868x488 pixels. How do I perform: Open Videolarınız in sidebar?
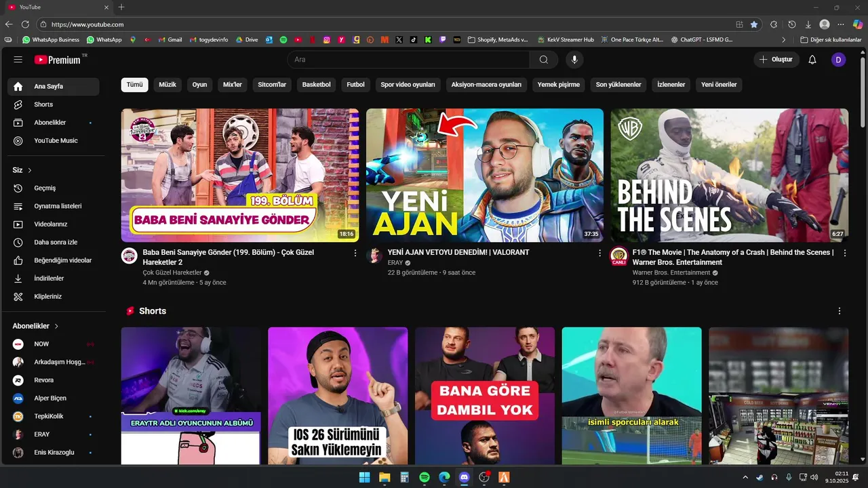point(54,224)
